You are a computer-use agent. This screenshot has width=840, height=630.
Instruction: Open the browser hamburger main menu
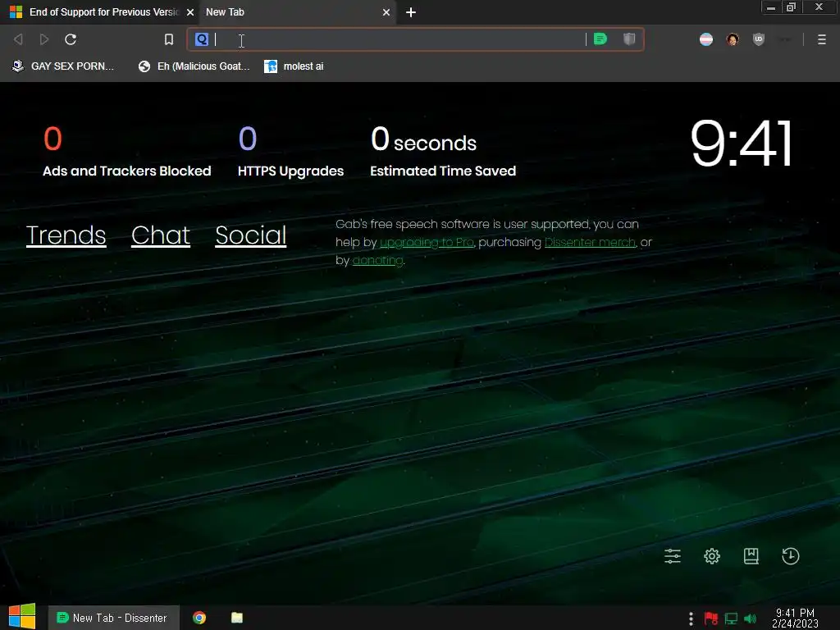pos(822,39)
